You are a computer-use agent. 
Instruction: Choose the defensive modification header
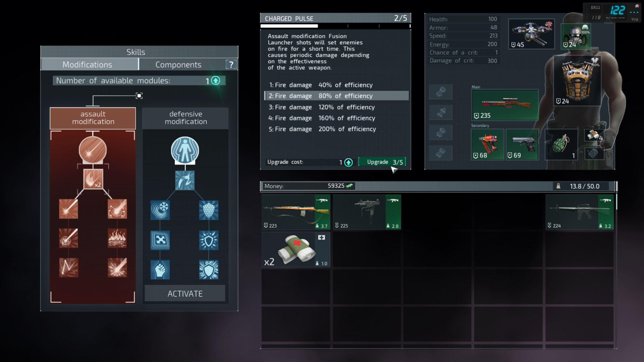point(185,118)
